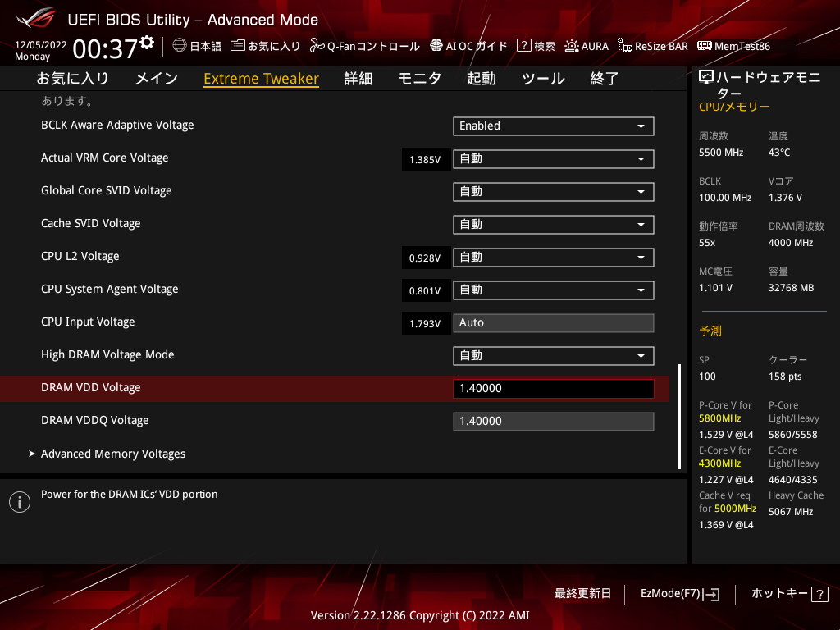Screen dimensions: 840x630
Task: Open CPU L2 Voltage dropdown
Action: [x=554, y=258]
